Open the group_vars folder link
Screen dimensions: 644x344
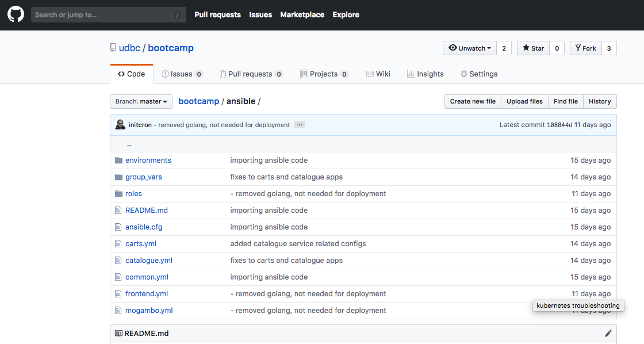pyautogui.click(x=144, y=177)
